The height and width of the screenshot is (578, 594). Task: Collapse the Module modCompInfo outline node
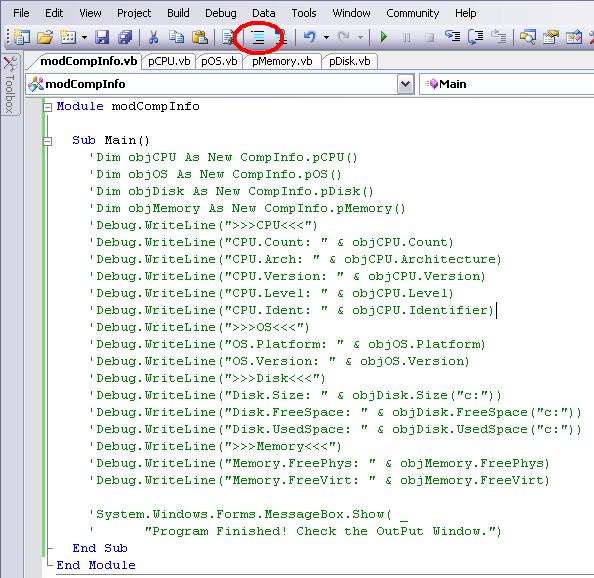47,107
